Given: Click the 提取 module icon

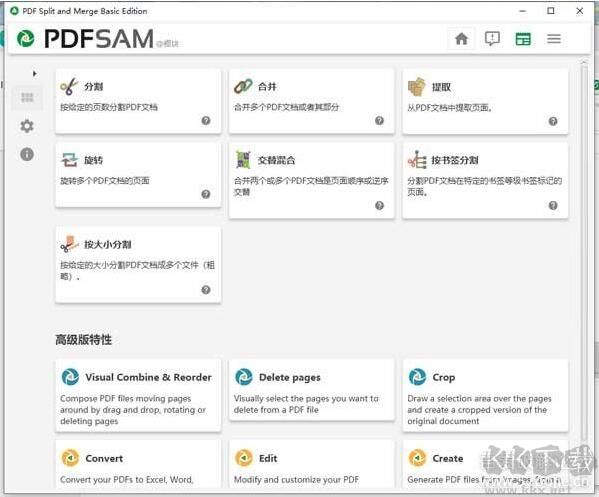Looking at the screenshot, I should pos(417,87).
